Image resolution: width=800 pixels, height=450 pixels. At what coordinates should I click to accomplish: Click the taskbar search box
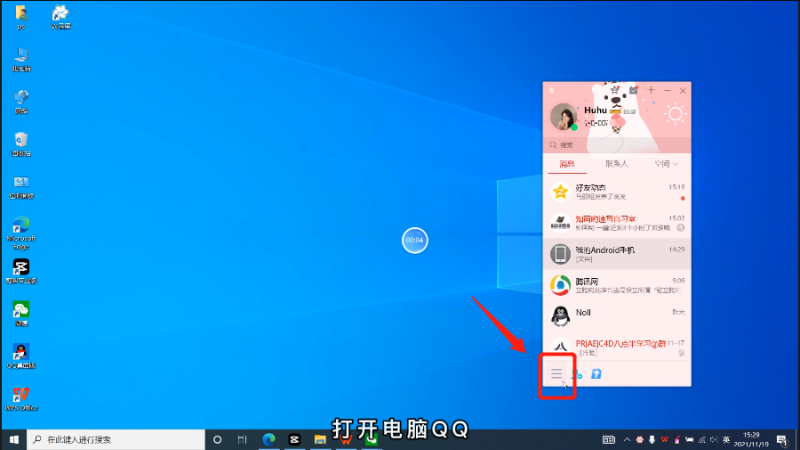pyautogui.click(x=116, y=439)
